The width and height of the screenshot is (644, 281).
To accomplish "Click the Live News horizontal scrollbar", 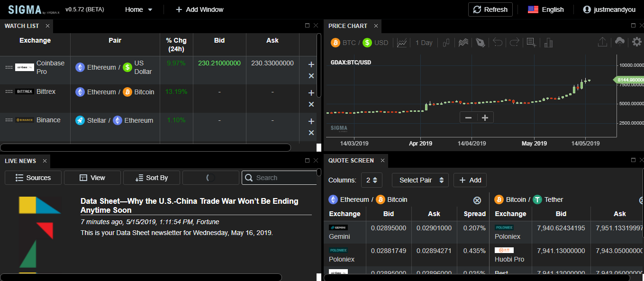I will [x=141, y=277].
